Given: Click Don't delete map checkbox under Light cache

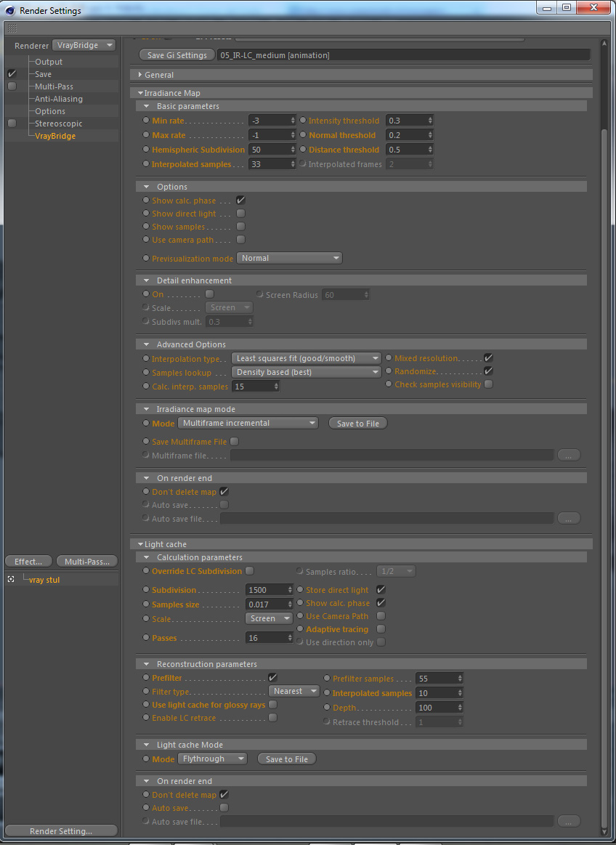Looking at the screenshot, I should [224, 794].
